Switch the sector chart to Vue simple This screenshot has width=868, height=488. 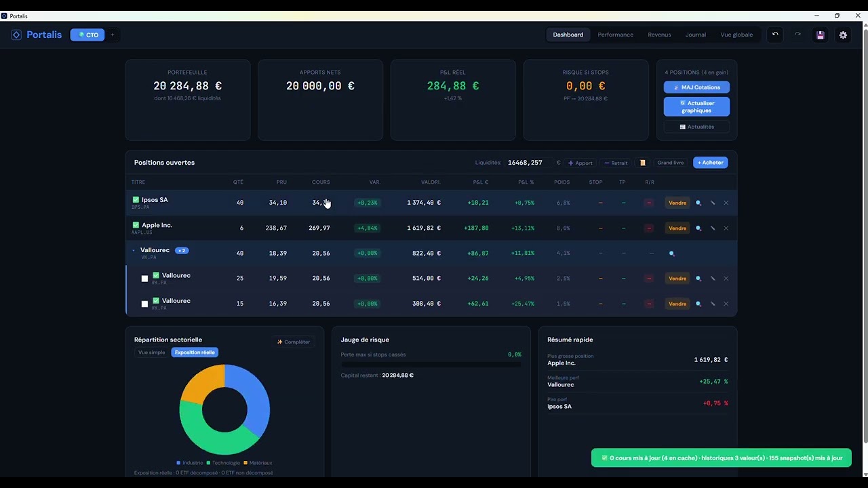point(152,352)
